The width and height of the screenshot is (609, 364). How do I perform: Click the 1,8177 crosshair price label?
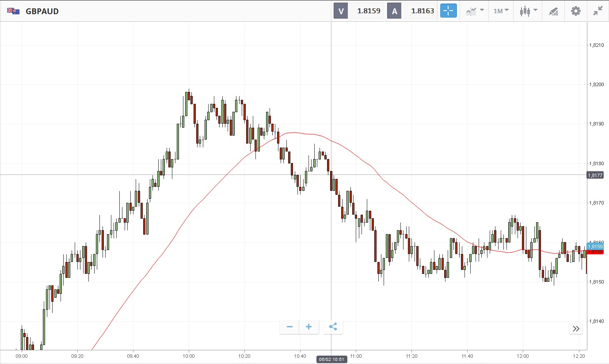pyautogui.click(x=595, y=175)
